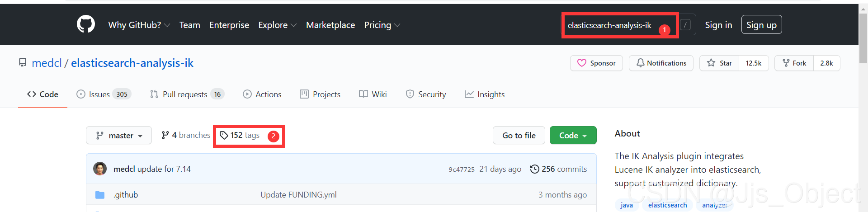Open the Explore menu

coord(277,25)
